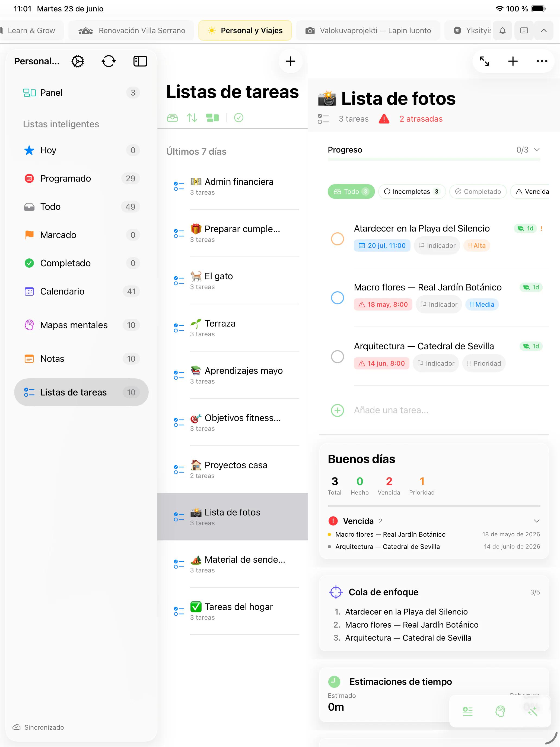Image resolution: width=560 pixels, height=747 pixels.
Task: Open the Notas section
Action: point(81,359)
